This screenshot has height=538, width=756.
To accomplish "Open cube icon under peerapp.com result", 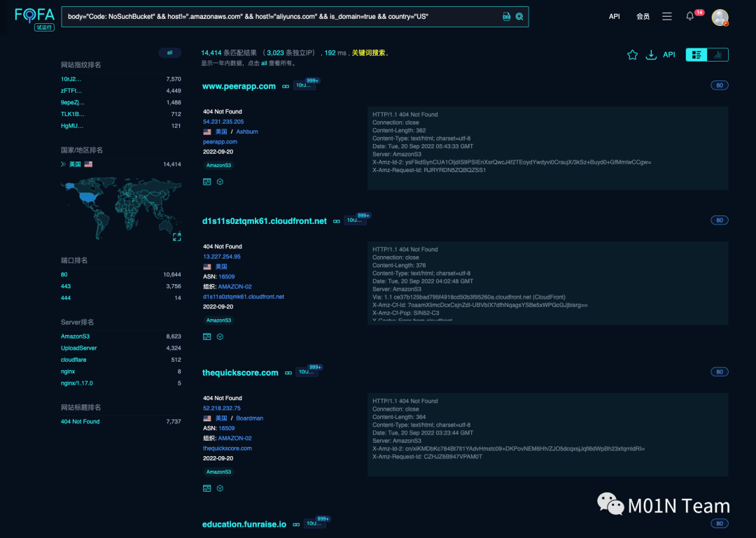I will [x=220, y=182].
